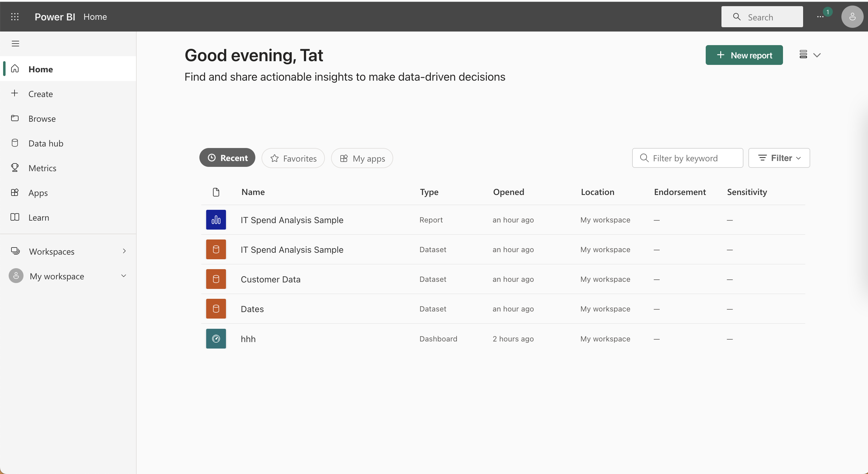The image size is (868, 474).
Task: Collapse the navigation pane hamburger icon
Action: (15, 44)
